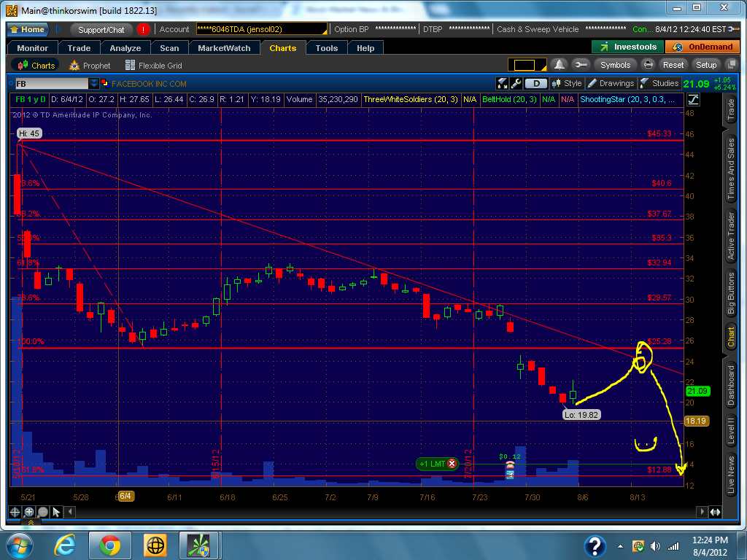Open the volume speaker tray icon

pos(656,546)
